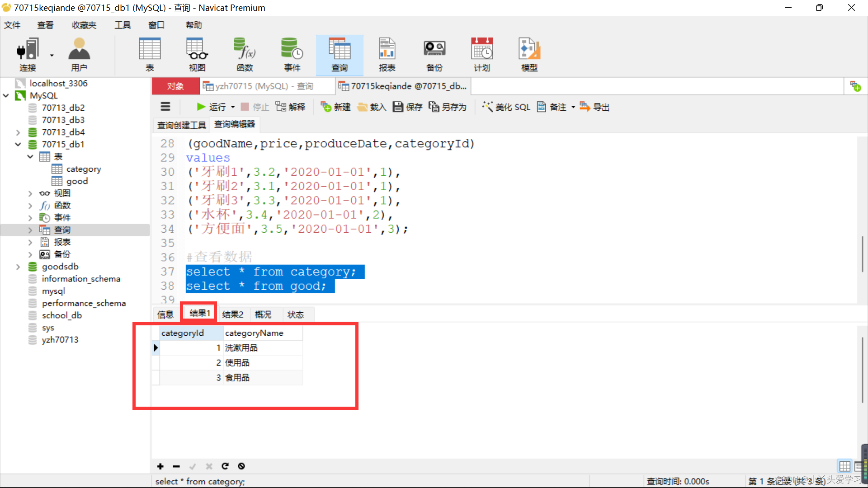Open the 函数 functions section
This screenshot has width=868, height=488.
pyautogui.click(x=245, y=55)
